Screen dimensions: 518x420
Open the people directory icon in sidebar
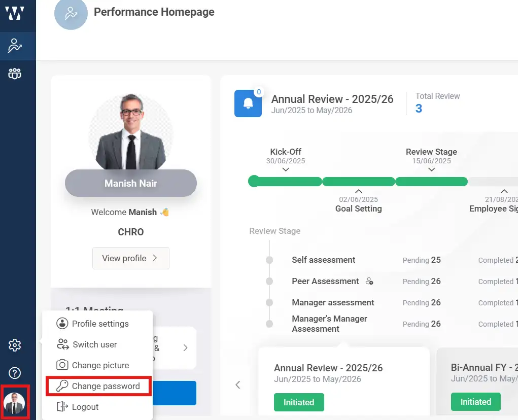click(15, 73)
